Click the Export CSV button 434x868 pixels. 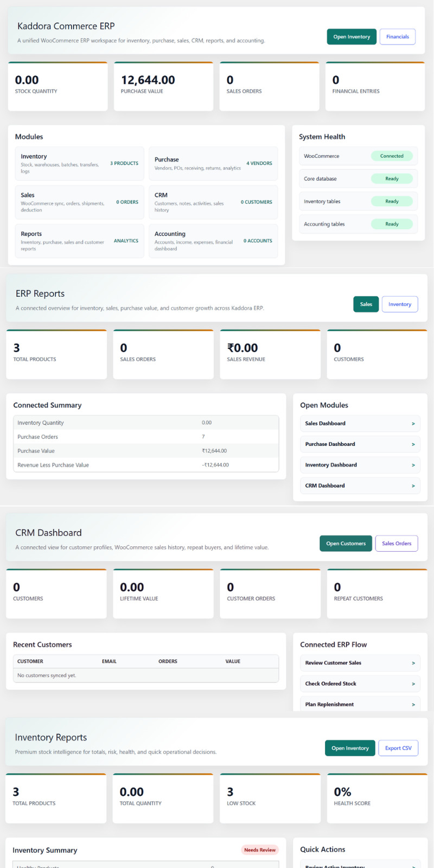(398, 748)
